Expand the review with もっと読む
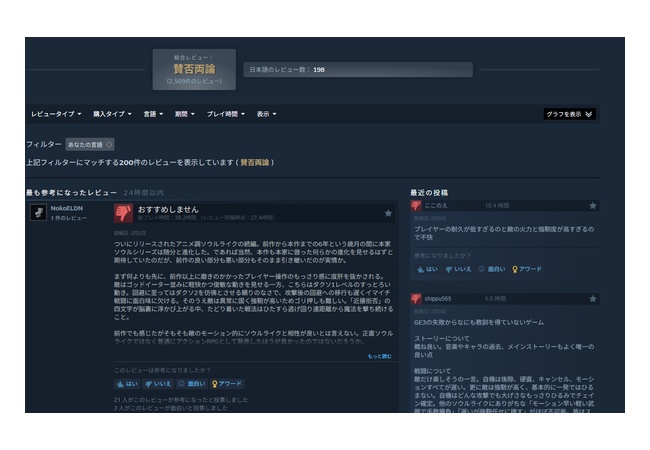650x450 pixels. coord(379,356)
